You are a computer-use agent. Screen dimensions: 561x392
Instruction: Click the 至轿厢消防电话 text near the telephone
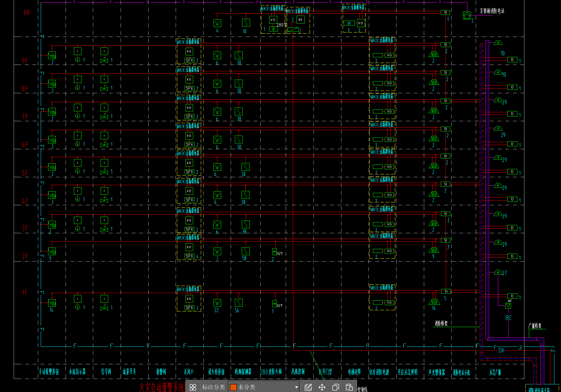[492, 11]
